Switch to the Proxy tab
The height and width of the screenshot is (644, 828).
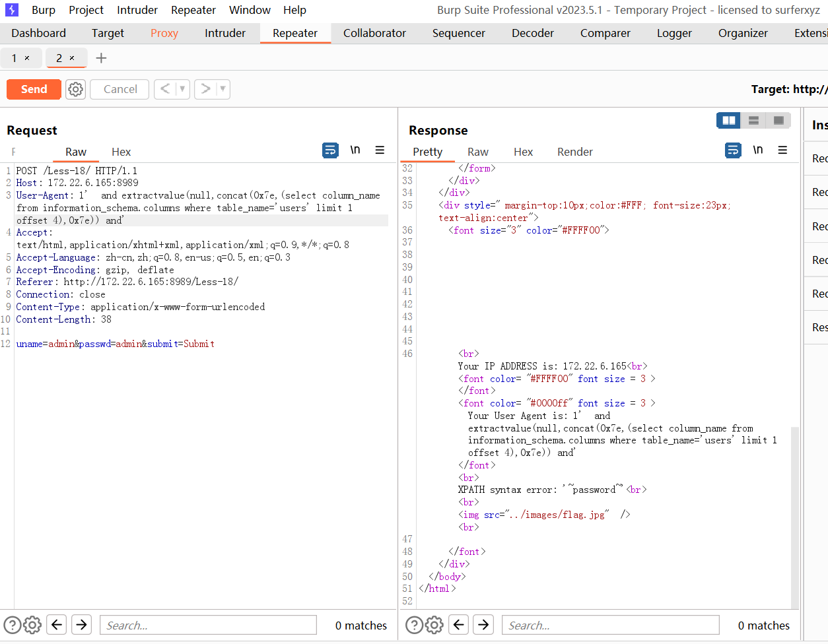click(164, 33)
